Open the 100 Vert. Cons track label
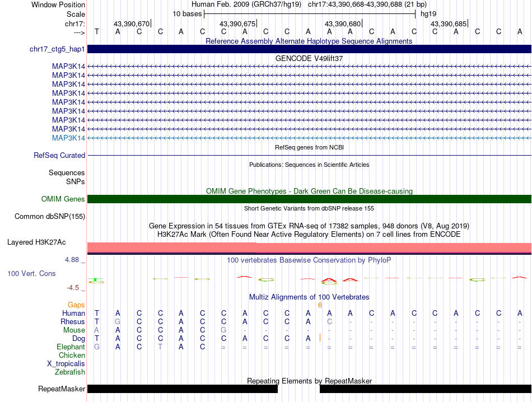Image resolution: width=532 pixels, height=402 pixels. pyautogui.click(x=31, y=273)
